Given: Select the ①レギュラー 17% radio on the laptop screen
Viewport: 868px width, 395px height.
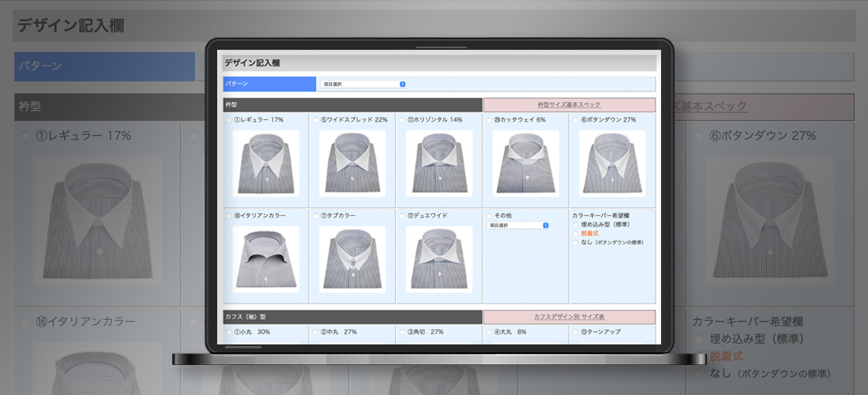Looking at the screenshot, I should 229,119.
